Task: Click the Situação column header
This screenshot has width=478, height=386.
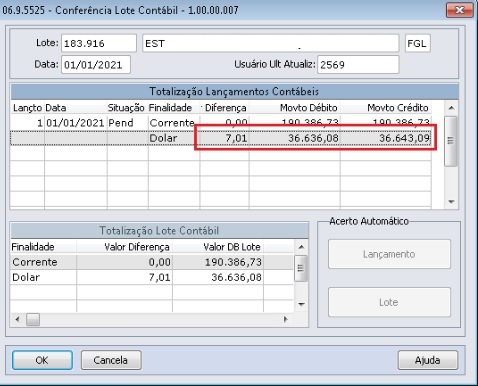Action: (126, 108)
